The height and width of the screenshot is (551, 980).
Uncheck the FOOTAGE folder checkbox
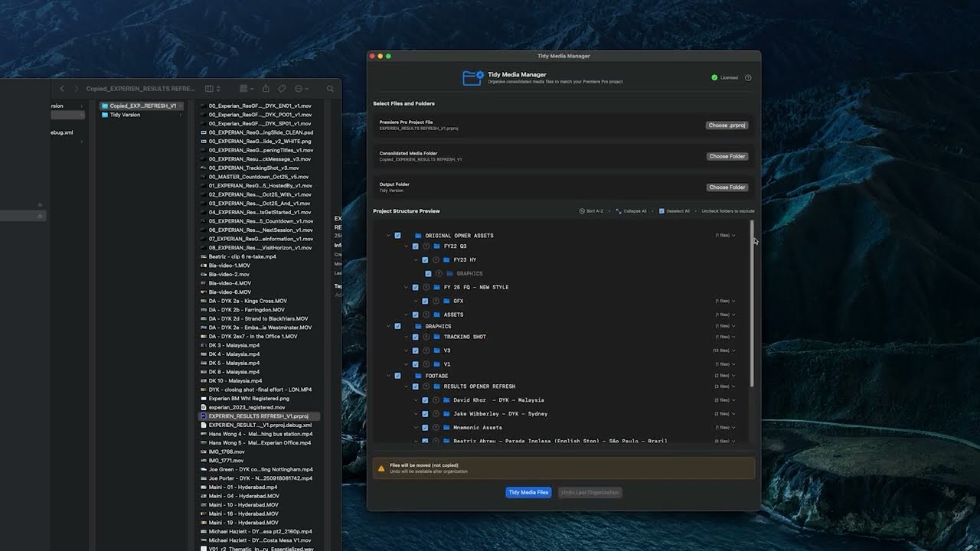coord(397,376)
